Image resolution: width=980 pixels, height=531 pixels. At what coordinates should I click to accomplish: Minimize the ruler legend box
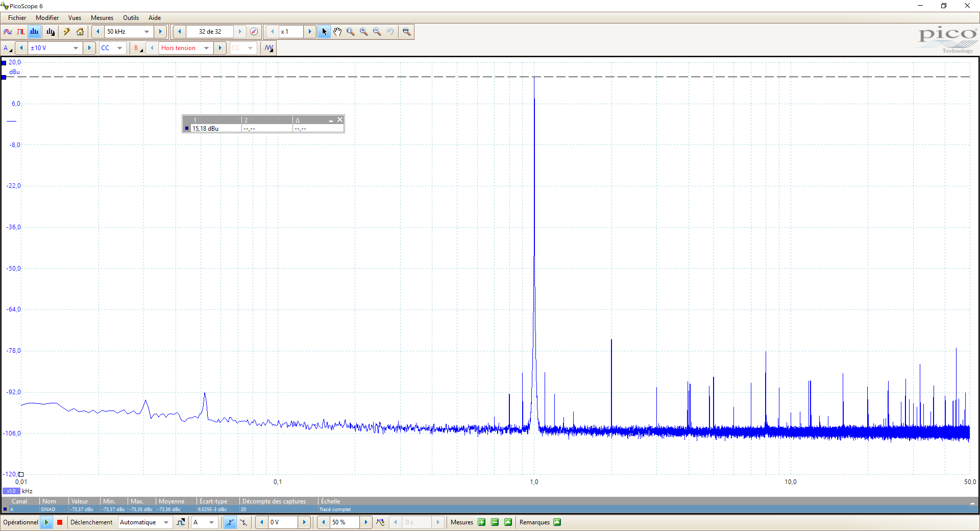click(331, 120)
